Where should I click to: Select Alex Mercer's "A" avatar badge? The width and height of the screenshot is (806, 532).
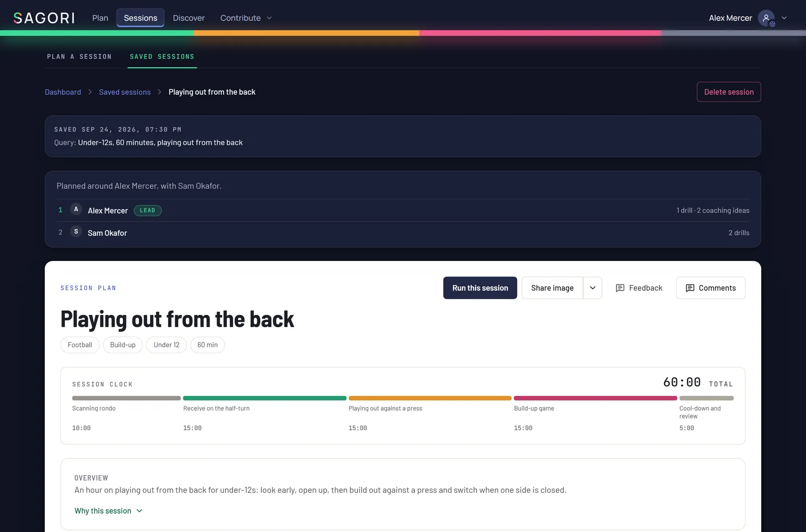(x=76, y=209)
